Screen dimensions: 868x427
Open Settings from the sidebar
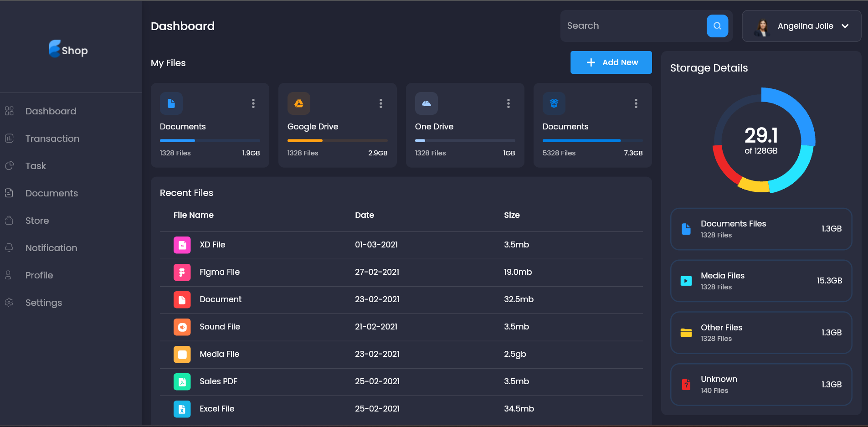(x=43, y=302)
